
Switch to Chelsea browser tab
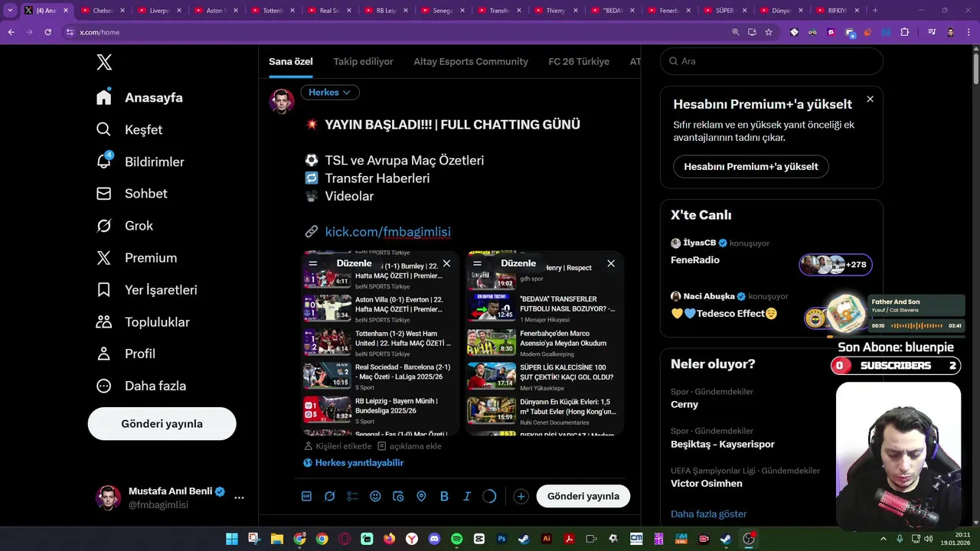coord(103,11)
